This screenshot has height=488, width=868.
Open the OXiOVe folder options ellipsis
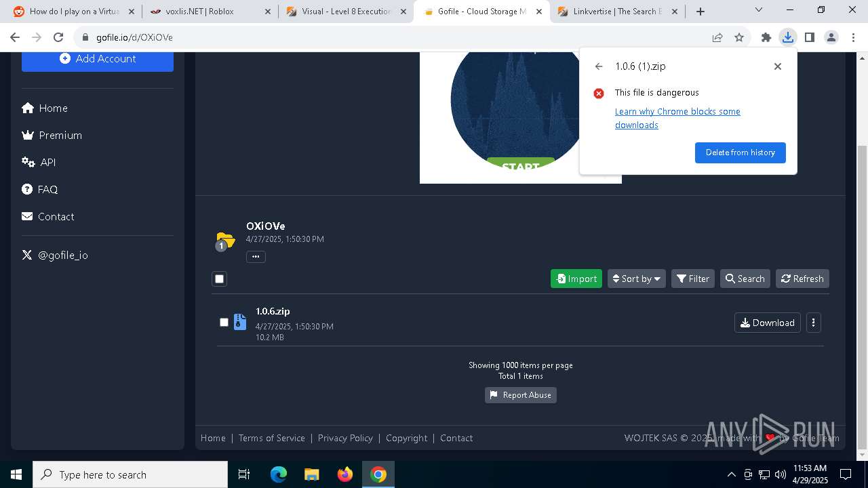[256, 257]
